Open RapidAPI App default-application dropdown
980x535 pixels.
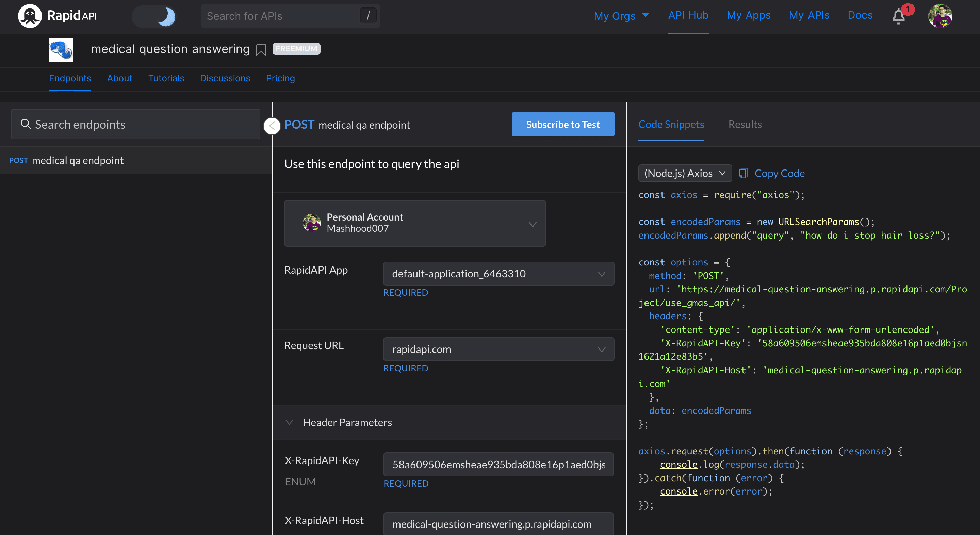[499, 274]
